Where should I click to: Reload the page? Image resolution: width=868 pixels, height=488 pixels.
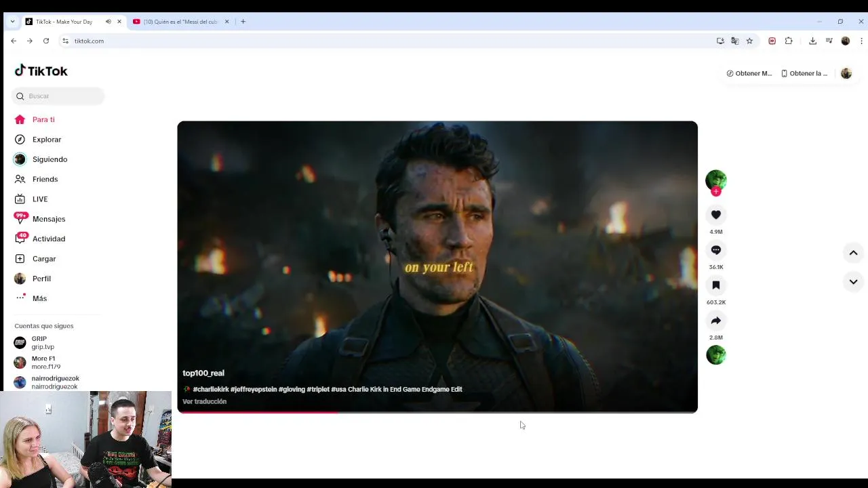46,41
